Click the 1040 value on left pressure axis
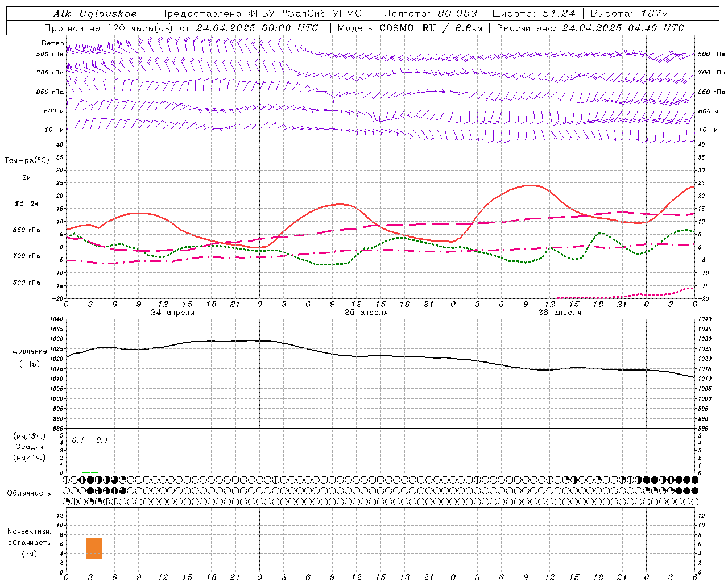The image size is (728, 582). tap(56, 319)
